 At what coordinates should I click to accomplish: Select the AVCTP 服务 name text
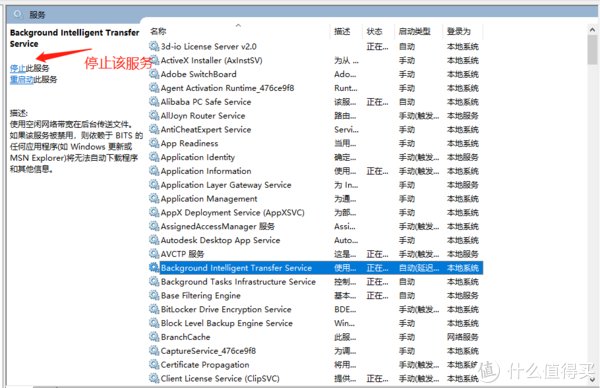coord(183,254)
